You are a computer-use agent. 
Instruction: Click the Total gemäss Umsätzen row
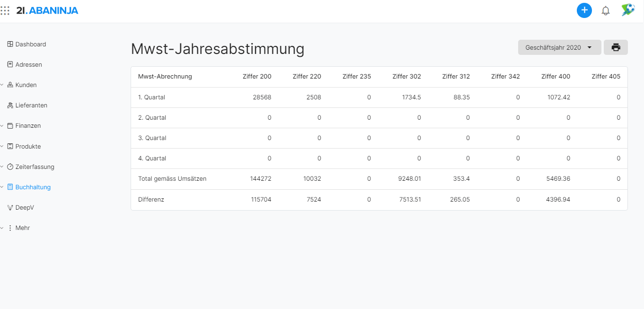pos(171,179)
